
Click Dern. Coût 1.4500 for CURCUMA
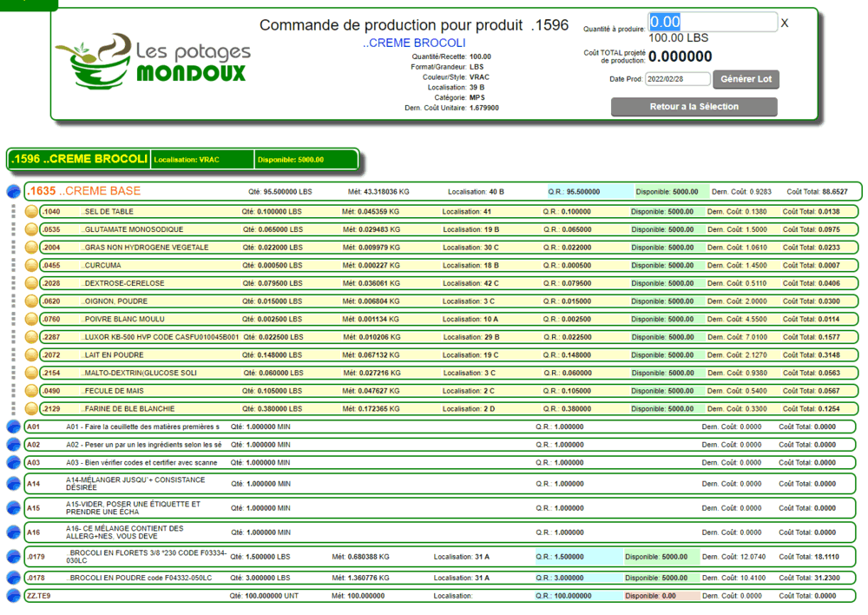[737, 266]
